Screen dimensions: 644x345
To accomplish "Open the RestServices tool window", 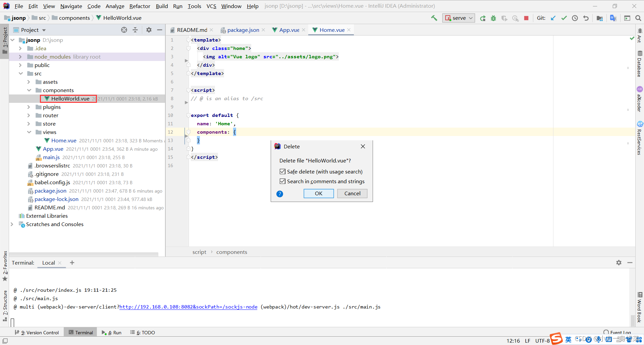I will tap(640, 138).
